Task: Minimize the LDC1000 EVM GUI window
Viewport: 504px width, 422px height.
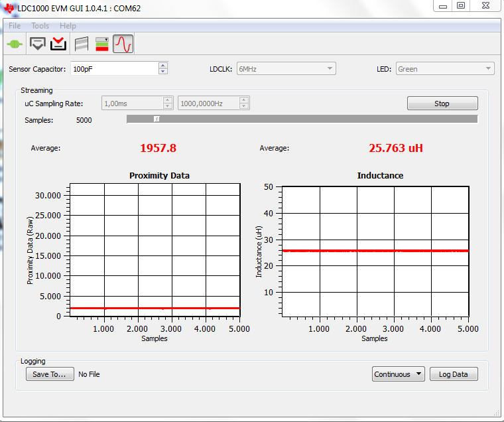Action: [x=442, y=6]
